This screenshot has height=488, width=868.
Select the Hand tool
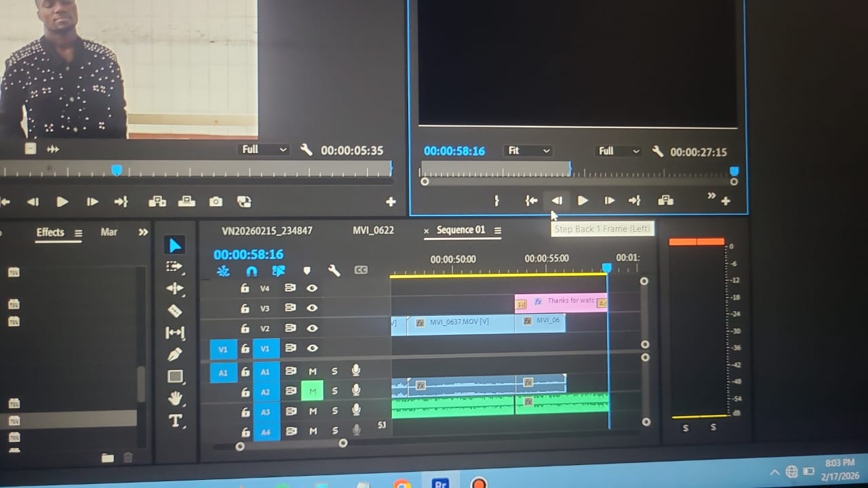[175, 398]
